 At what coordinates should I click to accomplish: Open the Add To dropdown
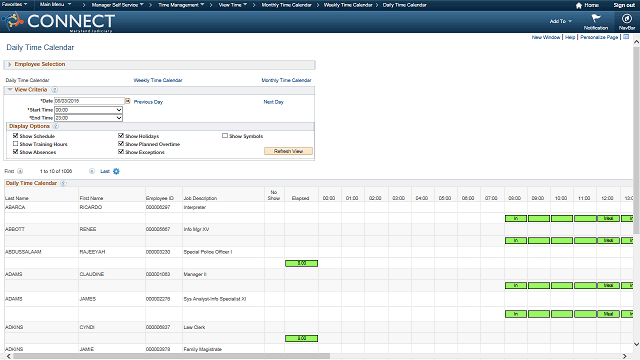coord(561,21)
